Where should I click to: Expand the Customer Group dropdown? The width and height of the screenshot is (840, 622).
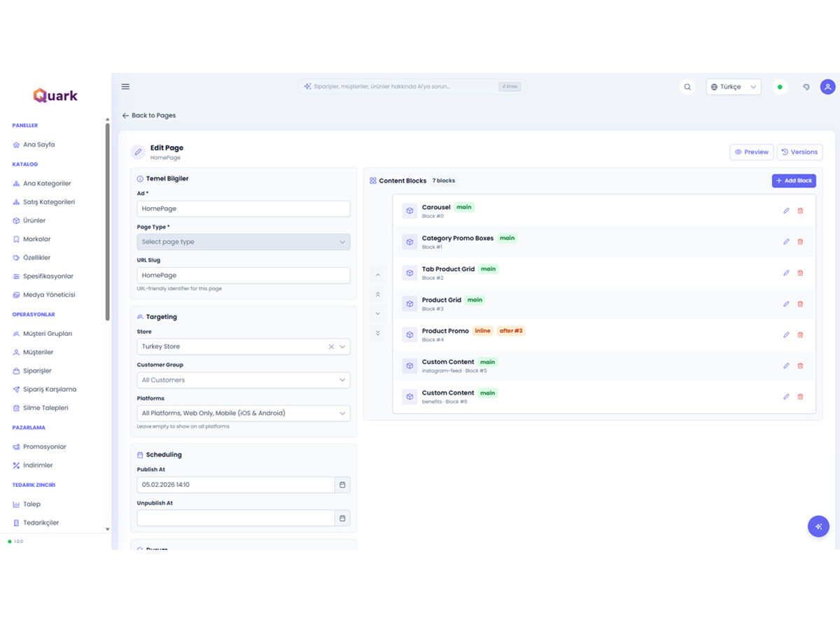coord(243,380)
